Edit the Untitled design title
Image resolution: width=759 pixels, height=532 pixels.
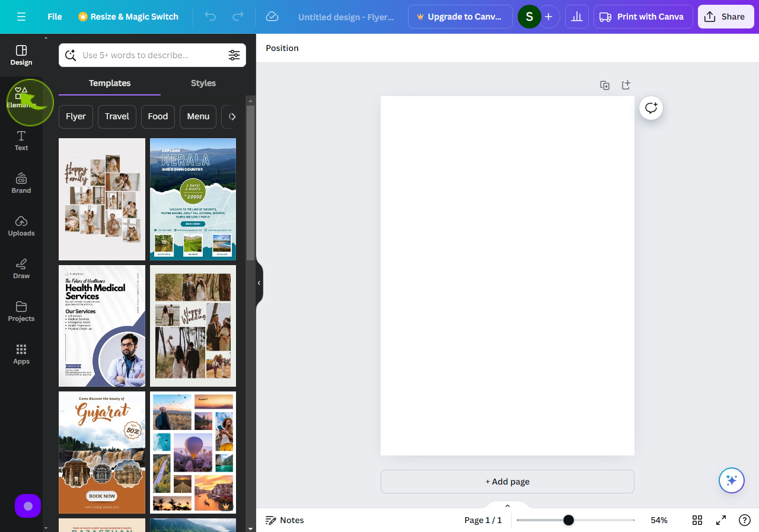346,17
